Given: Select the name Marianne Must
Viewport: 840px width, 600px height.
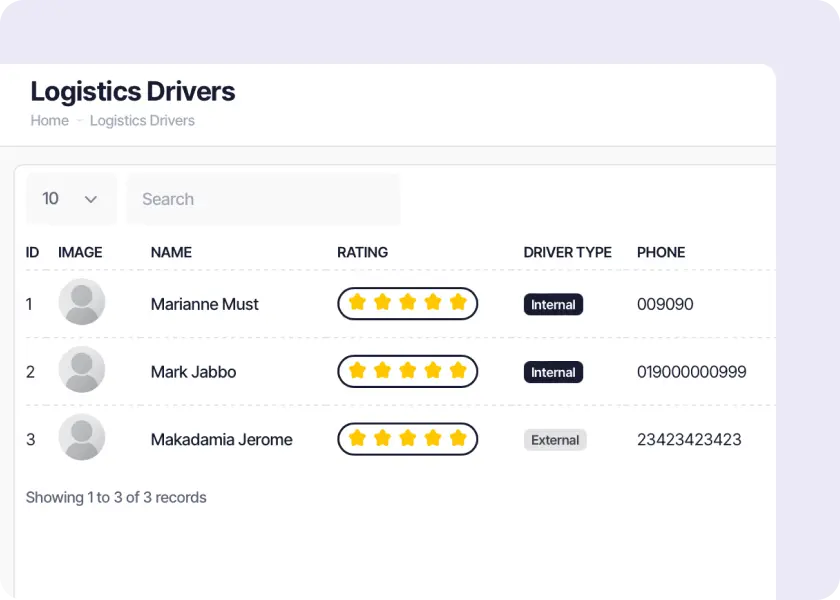Looking at the screenshot, I should [x=204, y=304].
